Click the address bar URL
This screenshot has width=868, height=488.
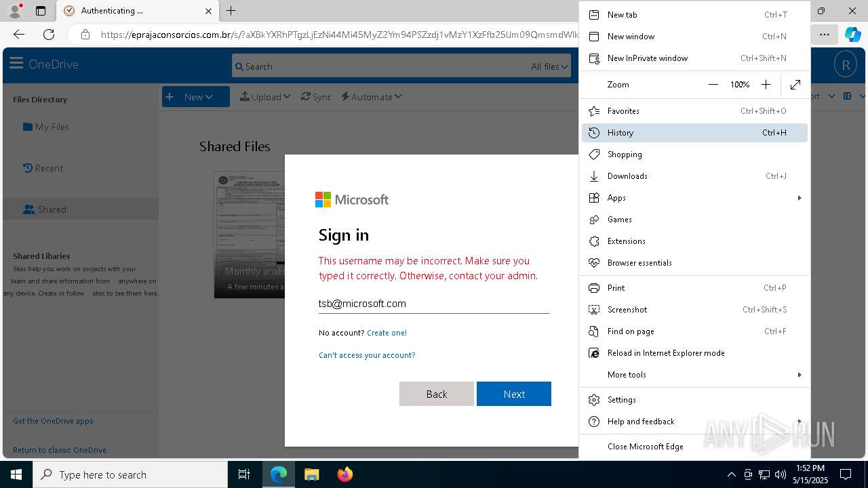[x=339, y=34]
